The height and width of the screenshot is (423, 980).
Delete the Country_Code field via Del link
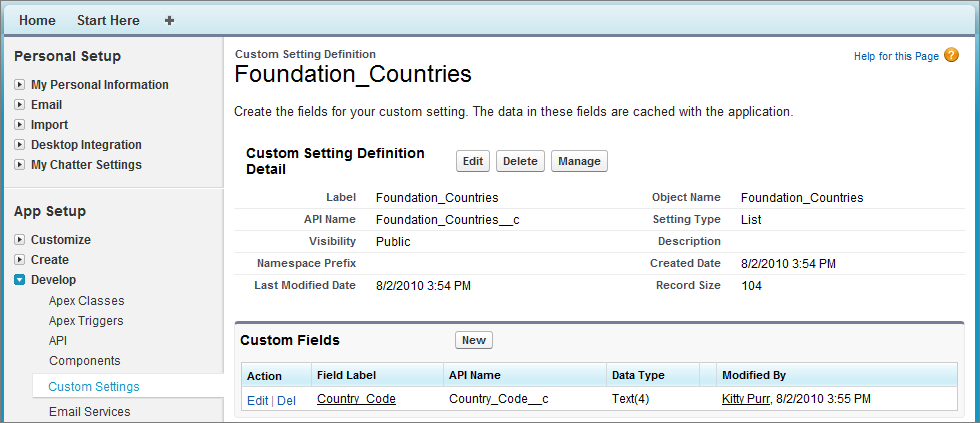click(x=286, y=400)
